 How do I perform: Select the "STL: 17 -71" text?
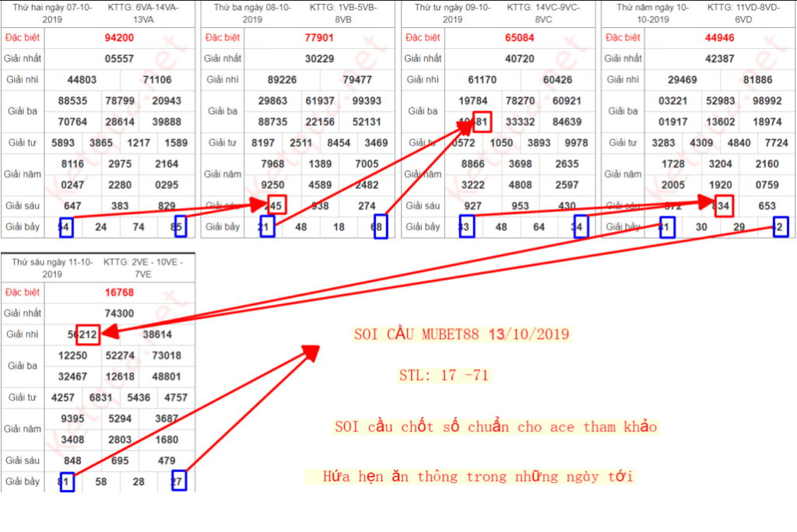point(443,376)
